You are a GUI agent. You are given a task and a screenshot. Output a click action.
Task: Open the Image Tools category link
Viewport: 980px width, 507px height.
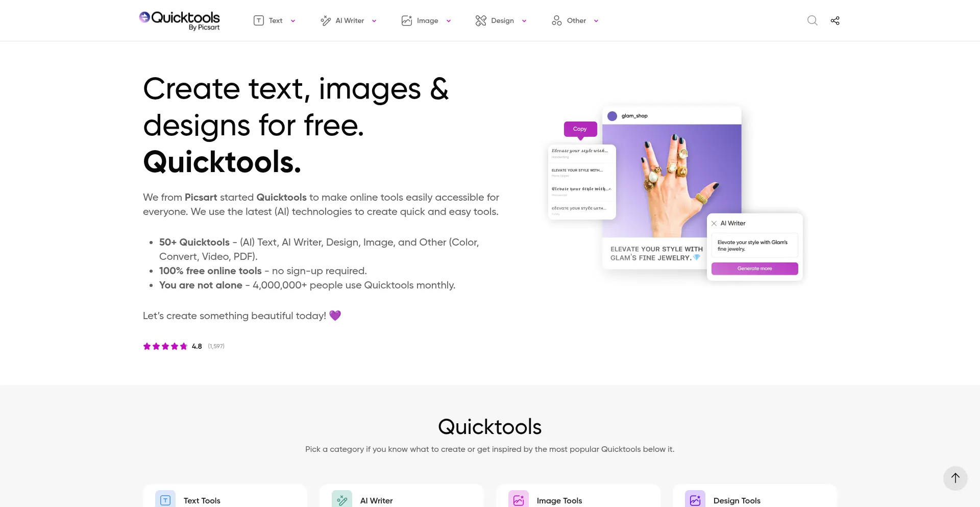[x=559, y=500]
